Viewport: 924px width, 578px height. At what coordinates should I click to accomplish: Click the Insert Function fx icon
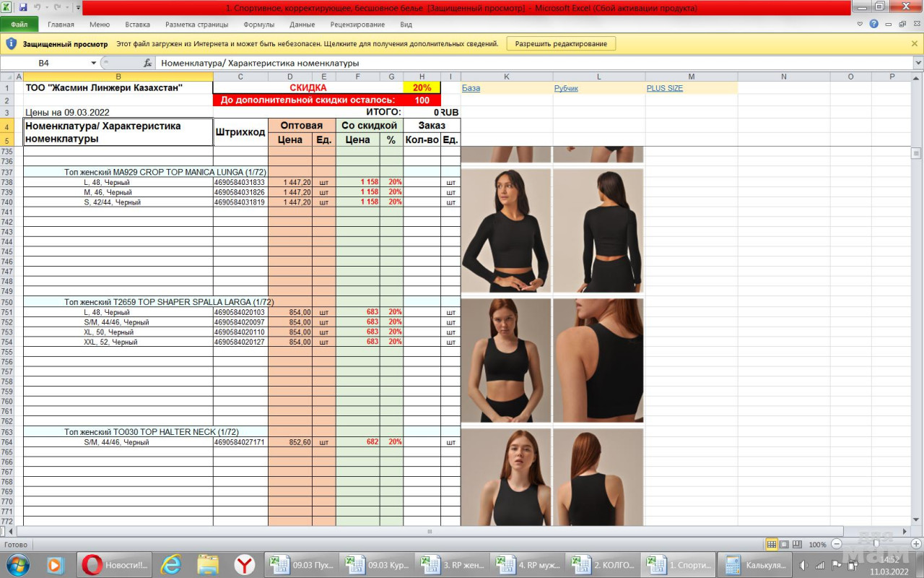pos(148,63)
